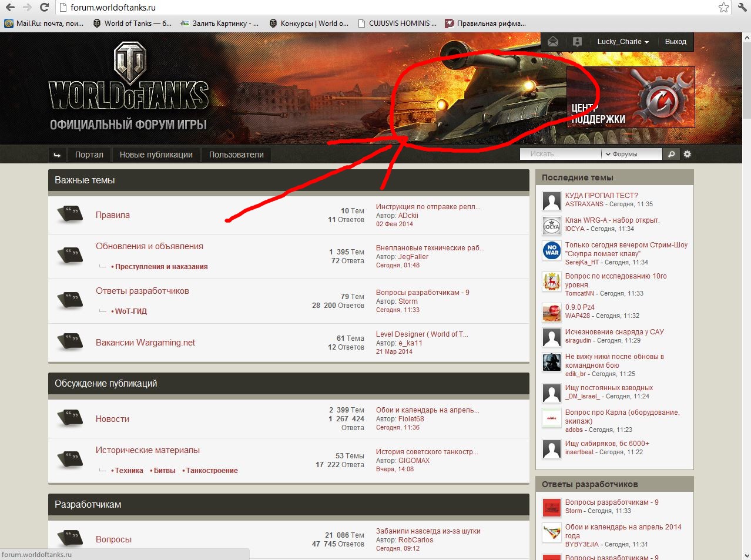Click the Выход logout button

pyautogui.click(x=676, y=42)
